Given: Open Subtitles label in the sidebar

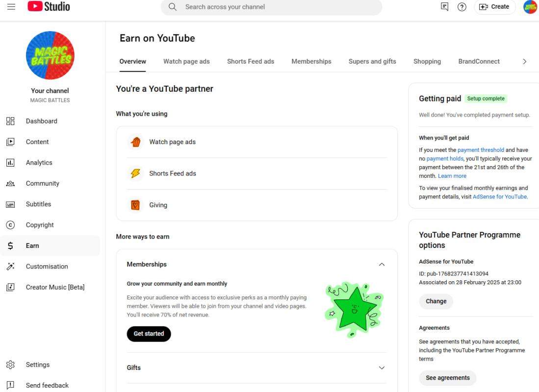Looking at the screenshot, I should [38, 204].
